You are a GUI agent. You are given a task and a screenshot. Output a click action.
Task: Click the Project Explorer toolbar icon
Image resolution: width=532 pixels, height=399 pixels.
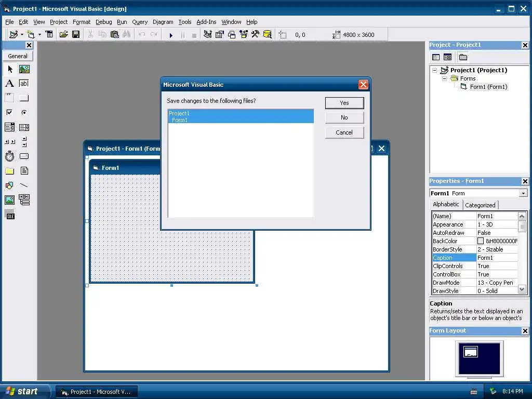tap(208, 34)
